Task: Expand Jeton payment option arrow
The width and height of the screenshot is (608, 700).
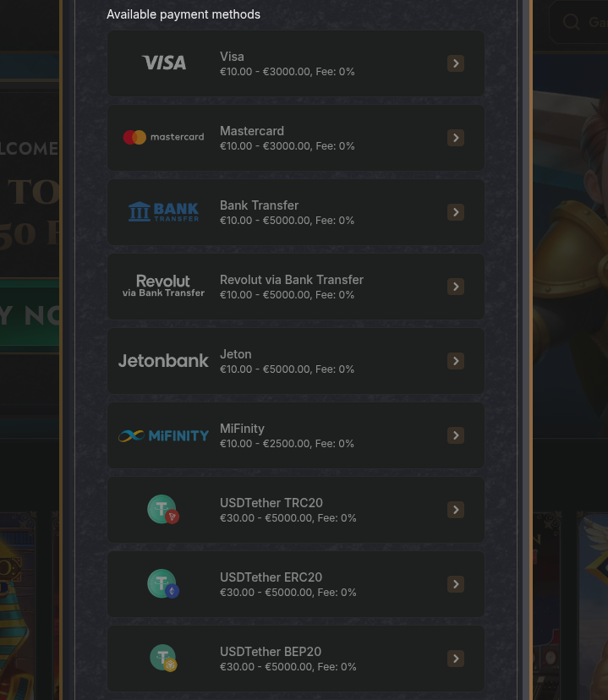Action: (456, 361)
